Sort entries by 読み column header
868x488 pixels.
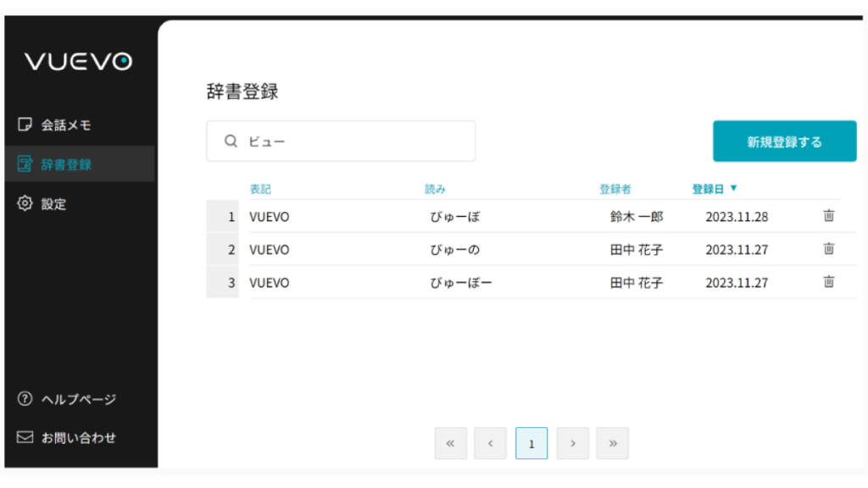coord(435,189)
